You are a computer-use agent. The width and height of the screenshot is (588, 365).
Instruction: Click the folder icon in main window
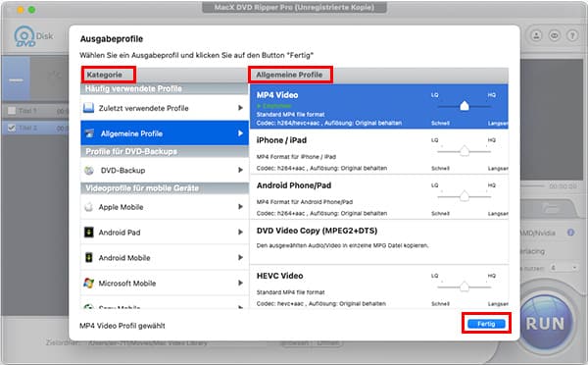coord(550,207)
